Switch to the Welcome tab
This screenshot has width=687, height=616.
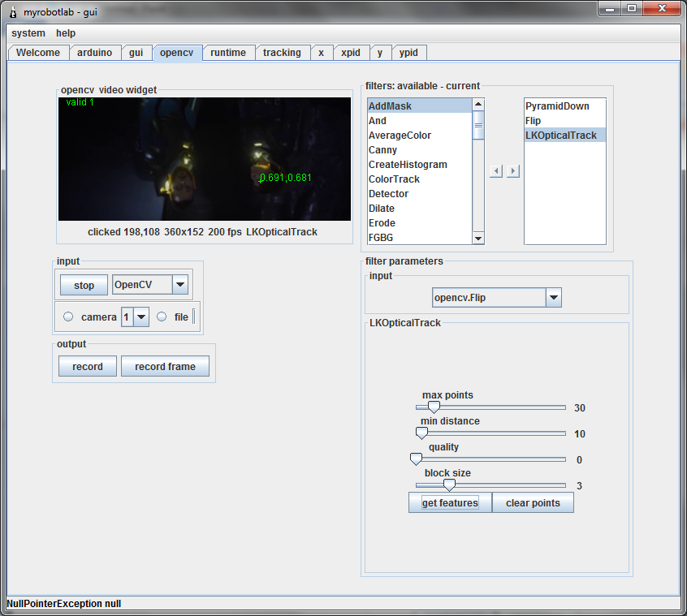38,53
